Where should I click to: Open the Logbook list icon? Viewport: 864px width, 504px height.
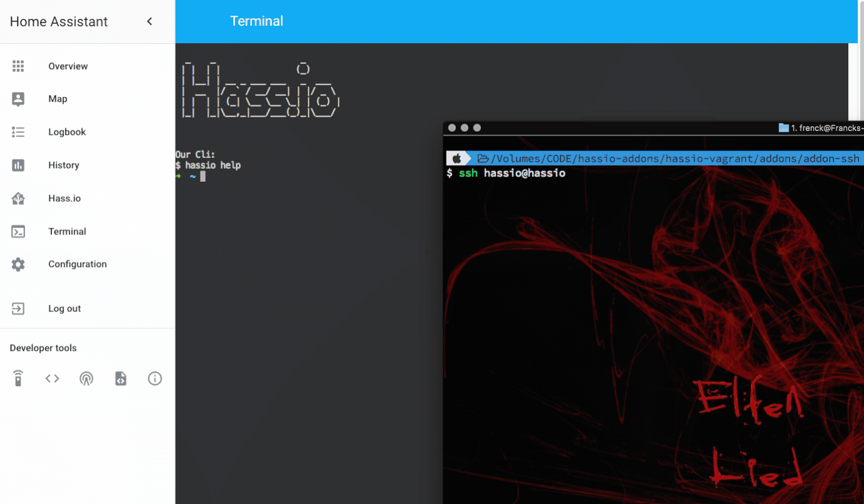pos(18,132)
